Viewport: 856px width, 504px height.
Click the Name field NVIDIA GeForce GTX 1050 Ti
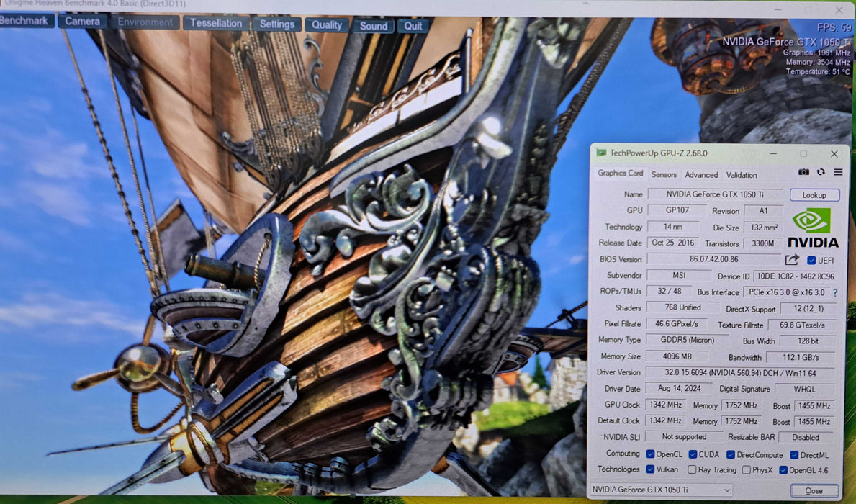[715, 194]
